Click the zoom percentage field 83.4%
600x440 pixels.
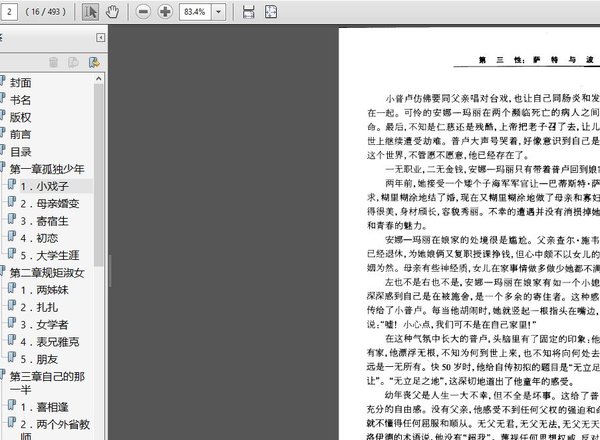[x=195, y=12]
